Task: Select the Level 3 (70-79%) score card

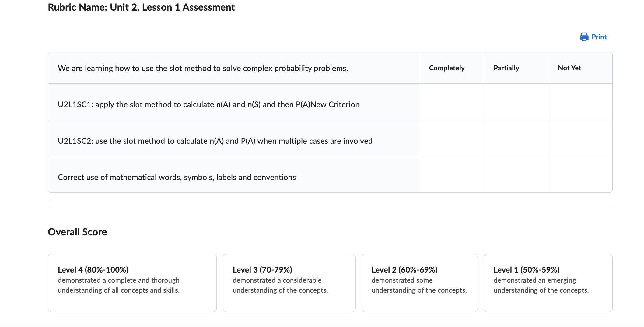Action: (289, 283)
